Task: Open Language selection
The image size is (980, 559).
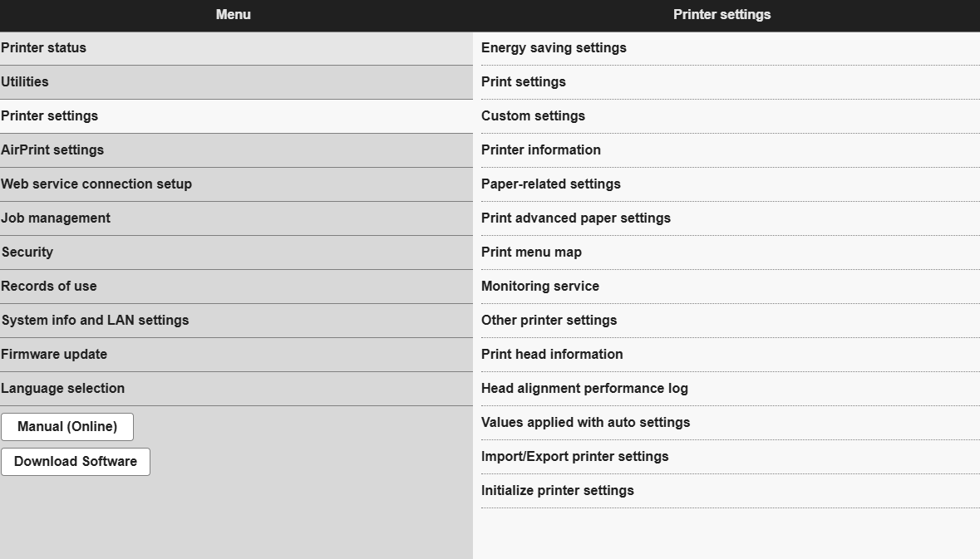Action: click(63, 388)
